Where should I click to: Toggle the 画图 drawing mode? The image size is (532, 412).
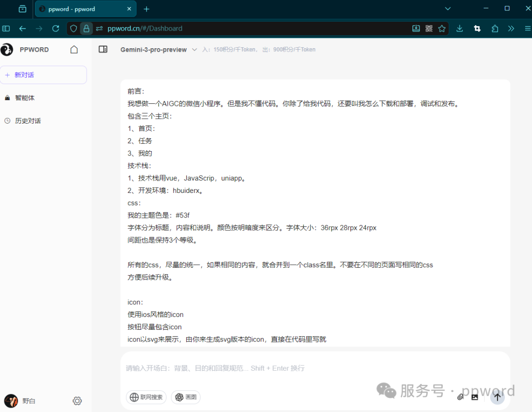click(186, 397)
